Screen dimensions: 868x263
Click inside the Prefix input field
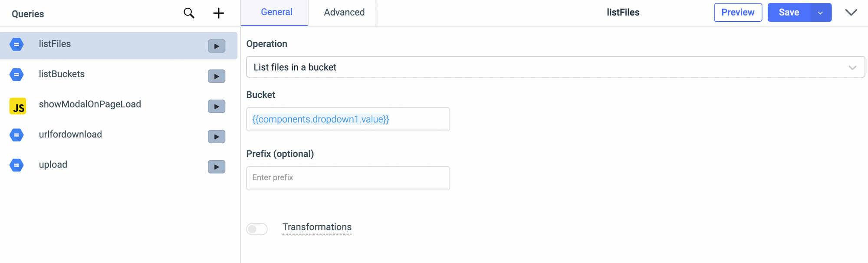pos(348,178)
